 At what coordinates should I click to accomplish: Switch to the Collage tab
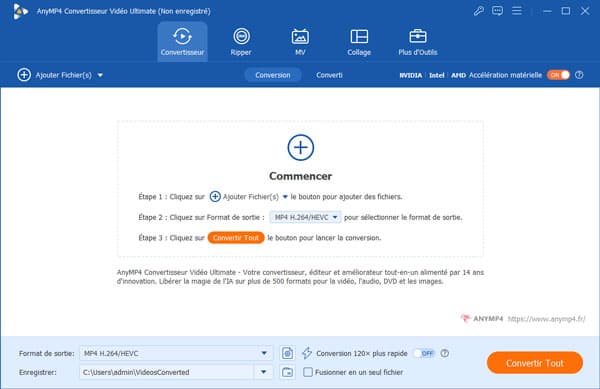pos(359,41)
